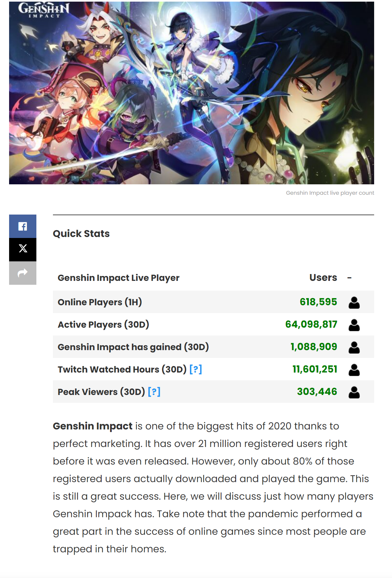Click the Quick Stats heading

81,234
